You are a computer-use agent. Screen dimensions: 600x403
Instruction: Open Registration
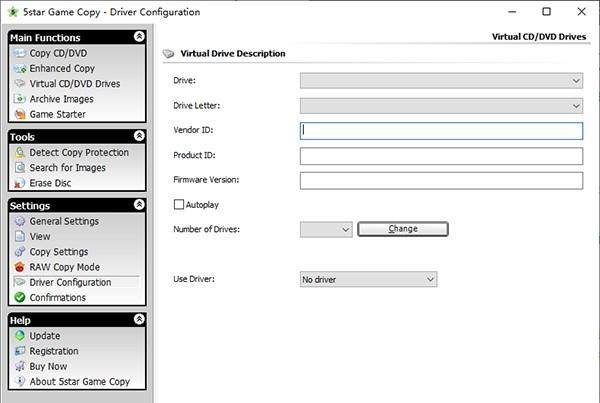tap(54, 351)
